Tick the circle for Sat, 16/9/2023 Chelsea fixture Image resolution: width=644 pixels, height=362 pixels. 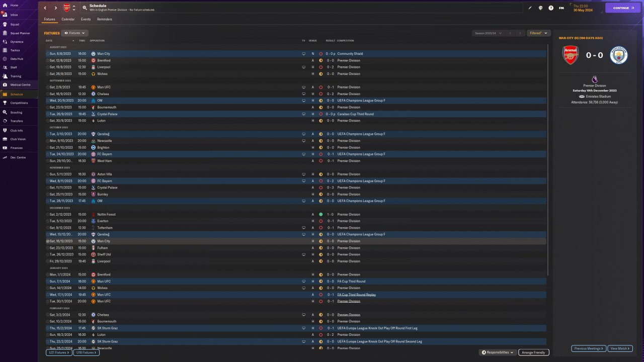48,94
